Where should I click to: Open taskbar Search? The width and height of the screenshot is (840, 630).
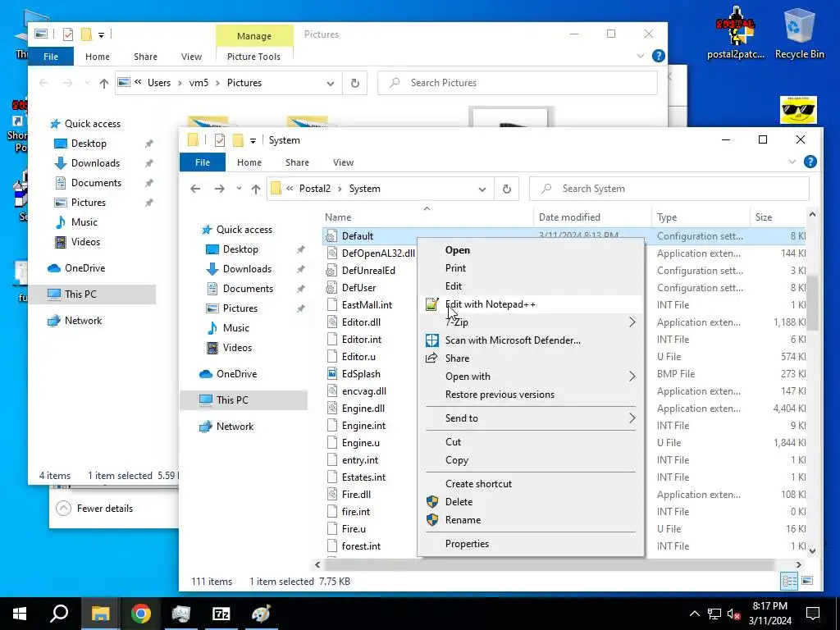click(x=59, y=614)
